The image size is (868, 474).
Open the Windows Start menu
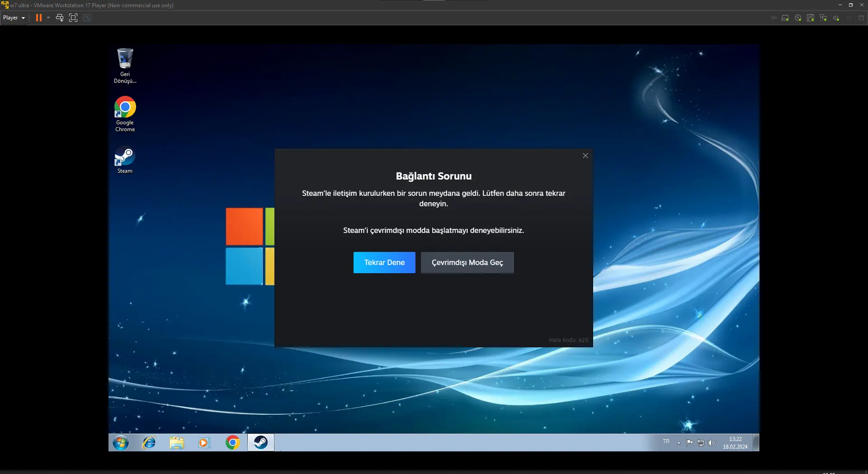(x=121, y=443)
